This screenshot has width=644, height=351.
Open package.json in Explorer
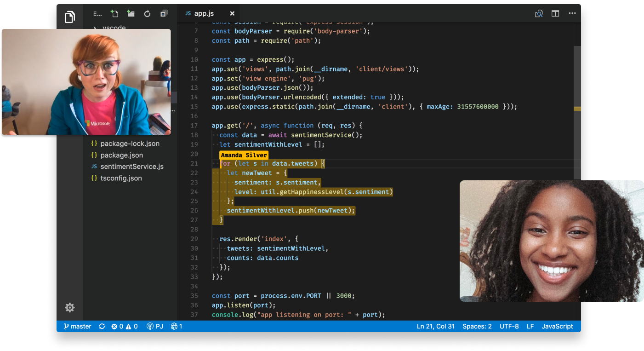point(117,155)
